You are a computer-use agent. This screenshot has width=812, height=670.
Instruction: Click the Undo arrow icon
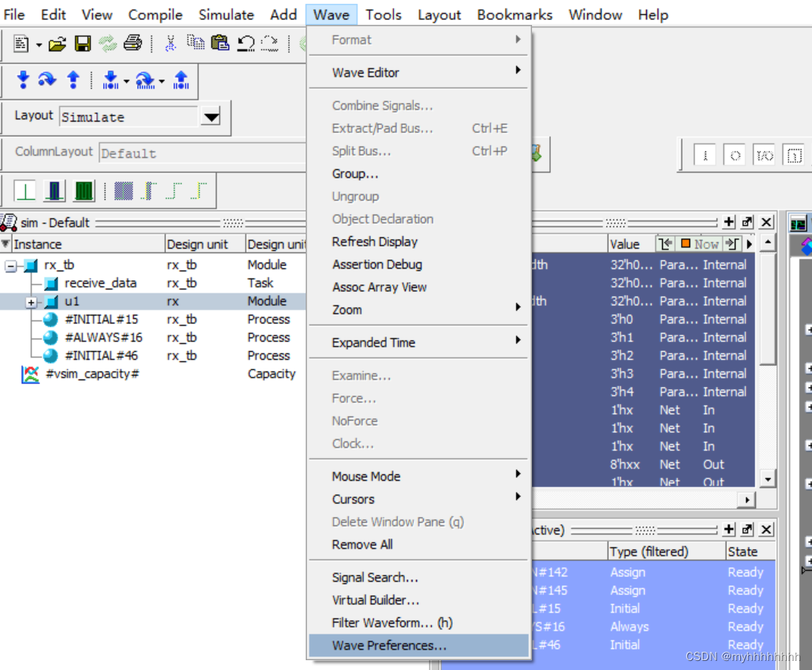pos(246,44)
